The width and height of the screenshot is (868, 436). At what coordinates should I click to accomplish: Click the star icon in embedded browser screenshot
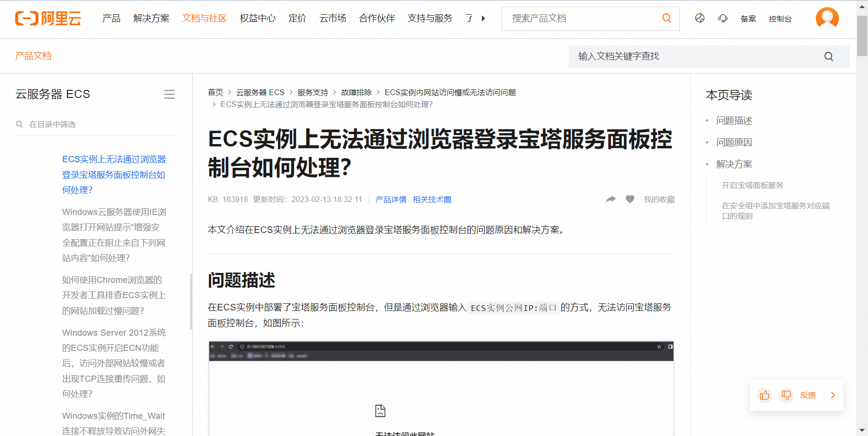[659, 347]
